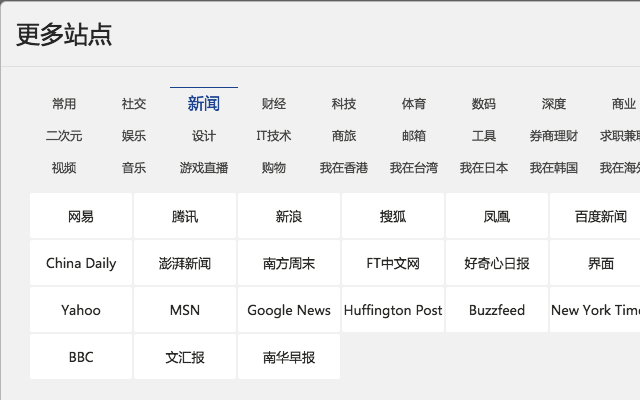Open the 购物 category
The image size is (640, 400).
[274, 168]
